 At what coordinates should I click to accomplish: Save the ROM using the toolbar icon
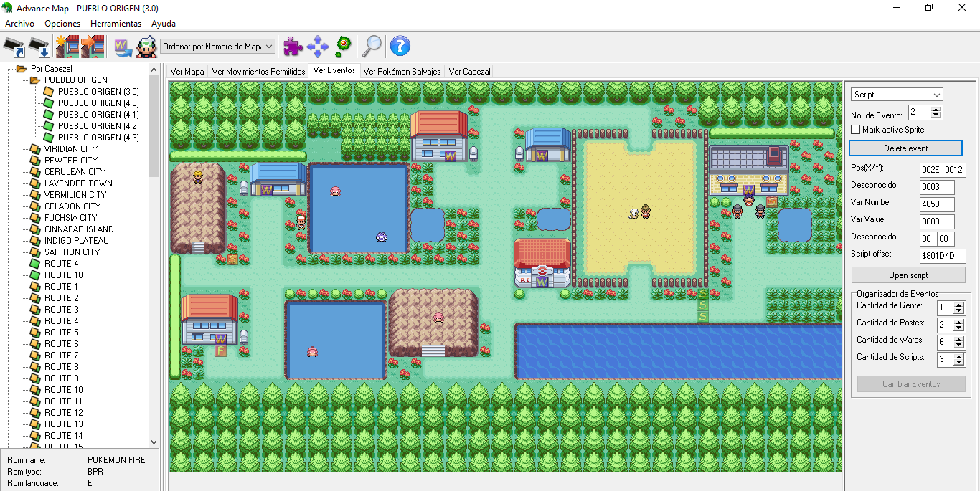point(37,46)
